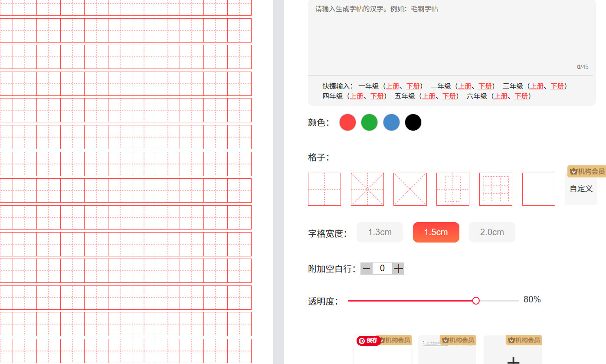Choose the black color swatch

413,122
